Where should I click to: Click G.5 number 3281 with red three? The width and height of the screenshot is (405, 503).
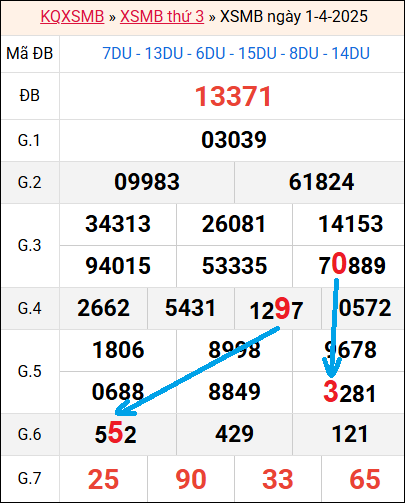[x=350, y=392]
